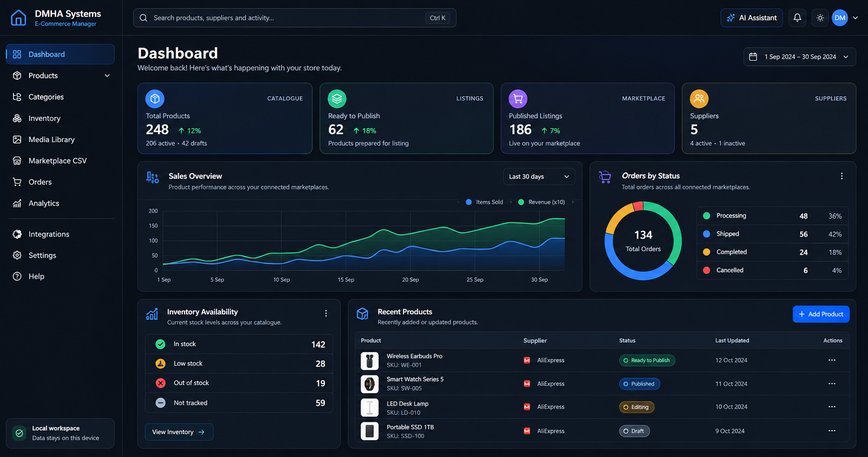Click the Settings gear icon in sidebar
Image resolution: width=868 pixels, height=457 pixels.
(17, 255)
